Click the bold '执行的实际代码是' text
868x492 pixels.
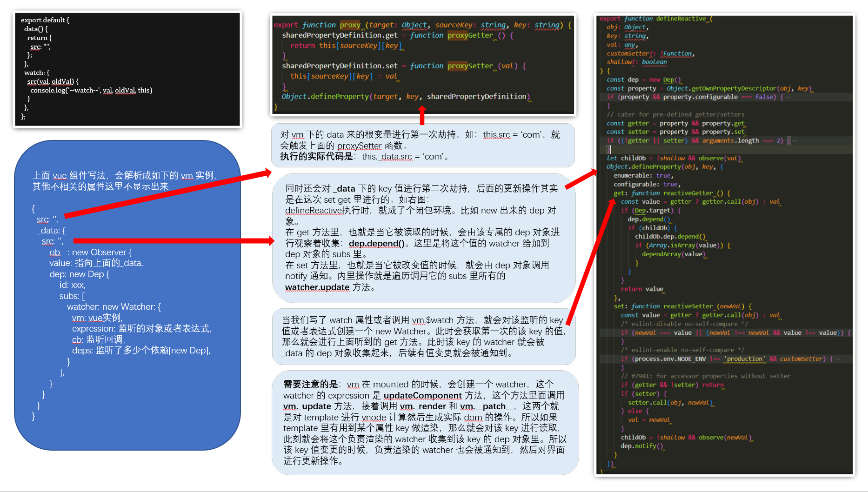(x=316, y=157)
